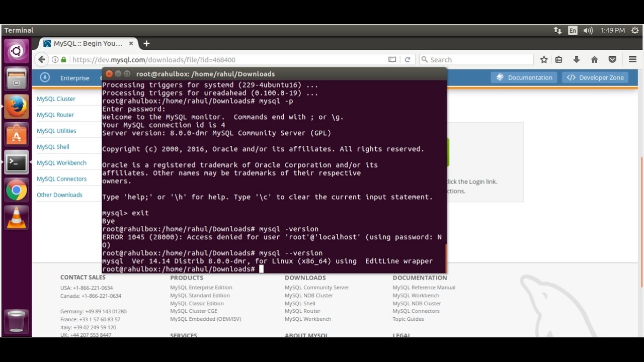Open clock showing 1:49 PM
This screenshot has width=644, height=362.
click(x=612, y=30)
